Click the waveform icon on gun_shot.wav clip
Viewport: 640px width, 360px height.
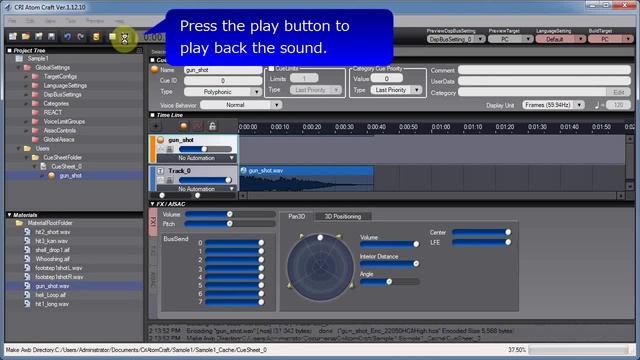(244, 171)
